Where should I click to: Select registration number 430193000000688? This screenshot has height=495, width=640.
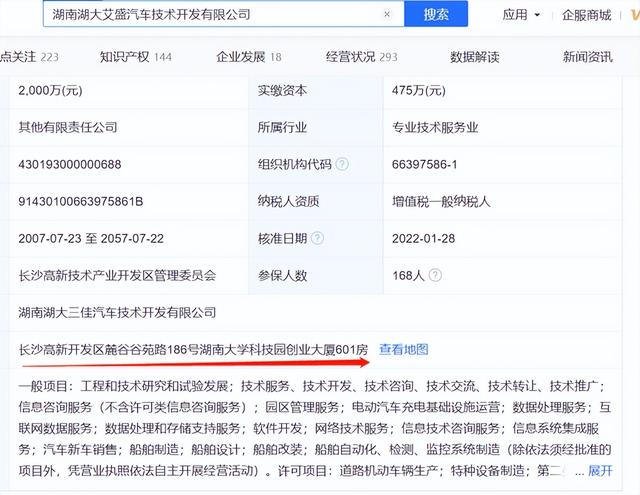(x=70, y=164)
